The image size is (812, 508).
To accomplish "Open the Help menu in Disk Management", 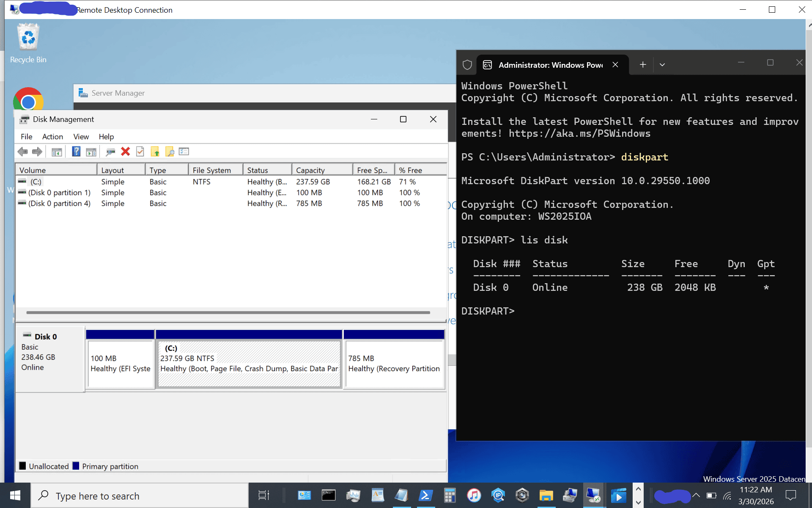I will [x=106, y=137].
